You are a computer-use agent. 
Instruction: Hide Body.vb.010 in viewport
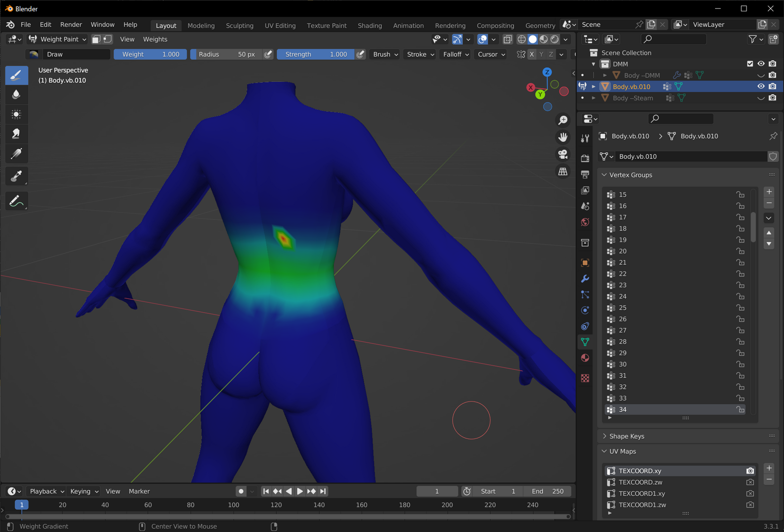[761, 87]
